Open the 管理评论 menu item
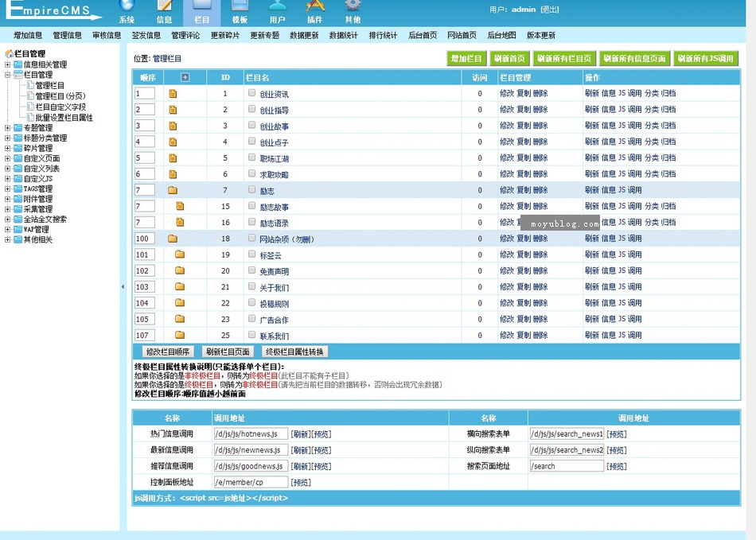Screen dimensions: 756x540 point(185,35)
